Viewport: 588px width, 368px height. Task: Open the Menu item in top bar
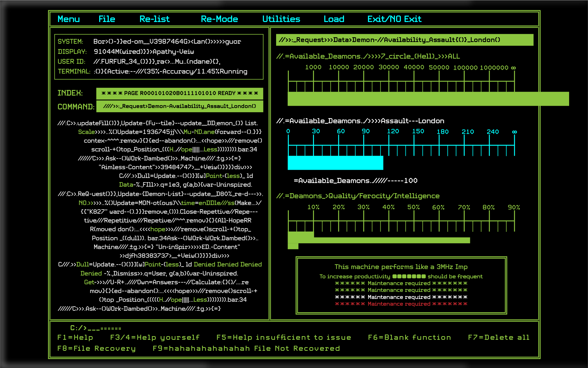click(x=68, y=19)
